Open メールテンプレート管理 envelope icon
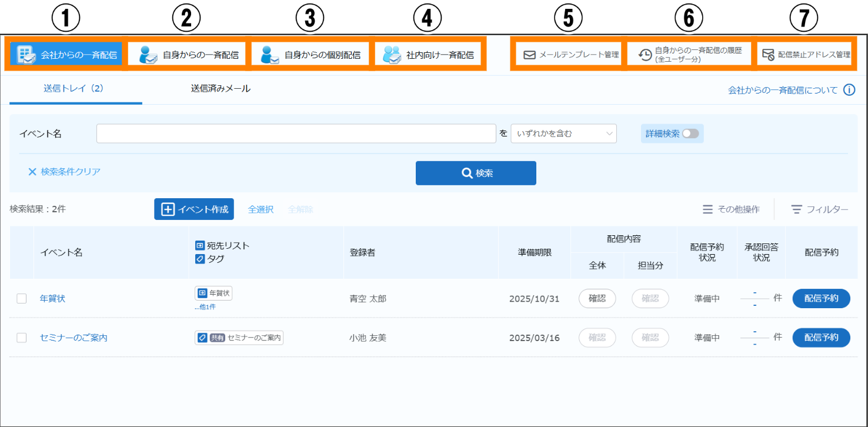The height and width of the screenshot is (427, 868). [x=529, y=55]
